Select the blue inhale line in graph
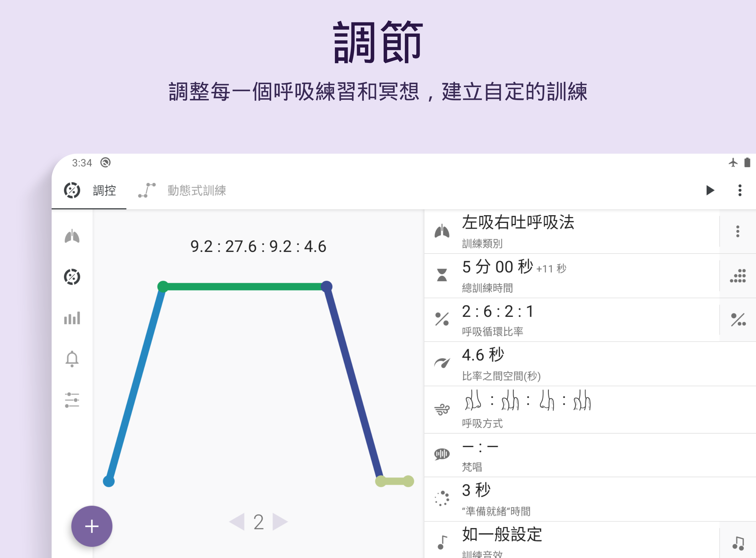This screenshot has width=756, height=558. click(x=136, y=384)
